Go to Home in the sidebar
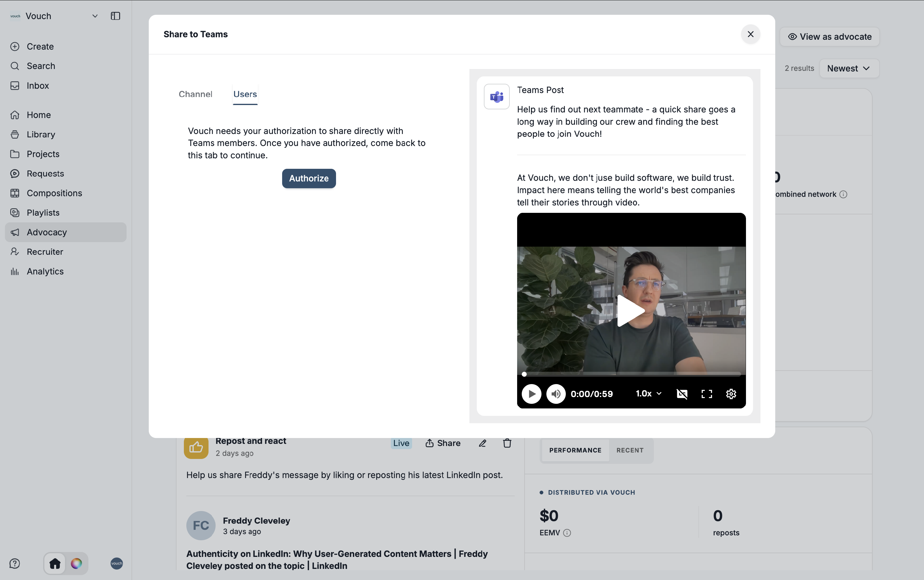Screen dimensions: 924x580 point(66,115)
